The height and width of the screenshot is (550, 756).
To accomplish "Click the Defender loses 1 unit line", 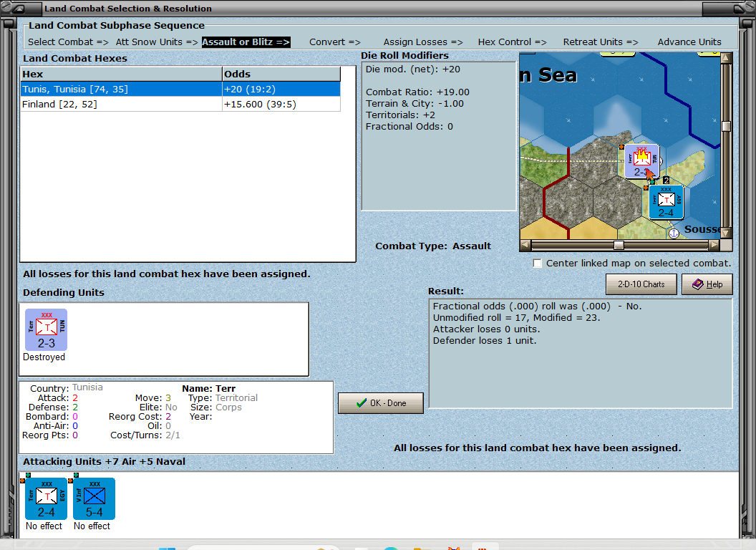I will coord(485,341).
